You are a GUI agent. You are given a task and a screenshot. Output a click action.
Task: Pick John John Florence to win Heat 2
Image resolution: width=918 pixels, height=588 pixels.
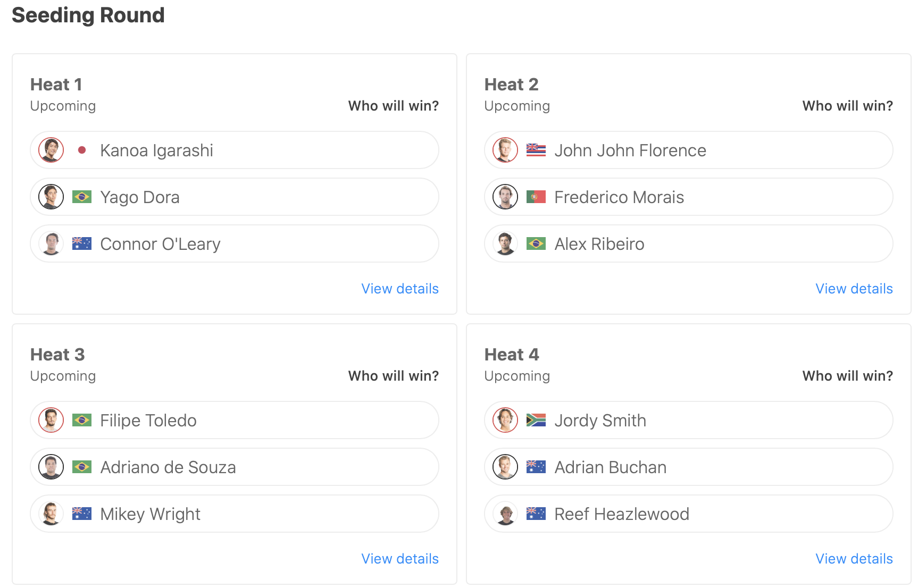coord(688,150)
